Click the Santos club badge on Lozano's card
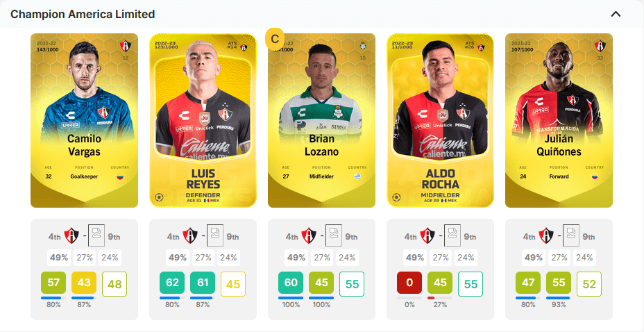Screen dimensions: 644x332 point(362,46)
